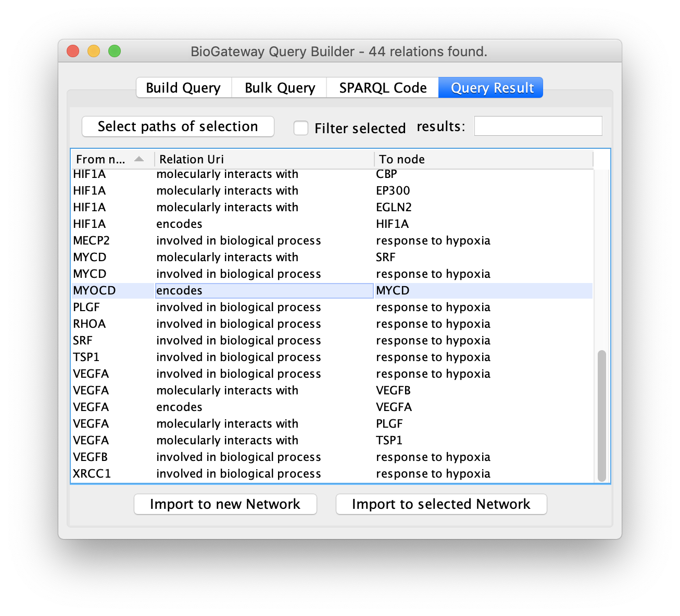Select the MYCD row interacting with SRF
Screen dimensions: 680x616
click(x=332, y=257)
